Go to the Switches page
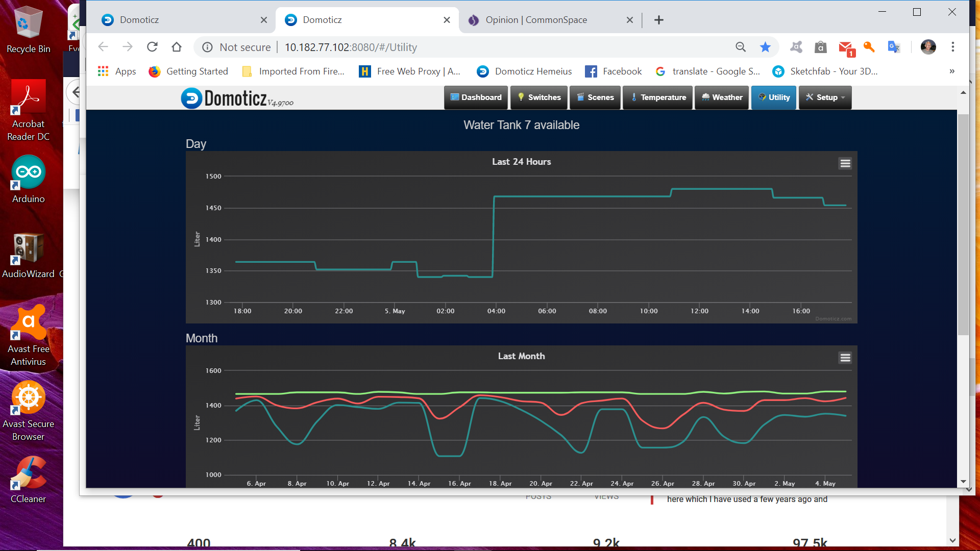The image size is (980, 551). point(538,97)
